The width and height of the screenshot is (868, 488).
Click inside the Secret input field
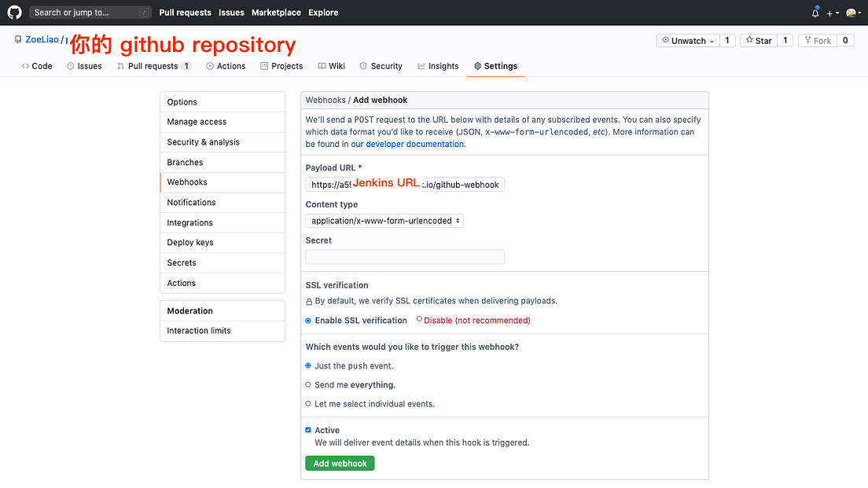coord(404,256)
